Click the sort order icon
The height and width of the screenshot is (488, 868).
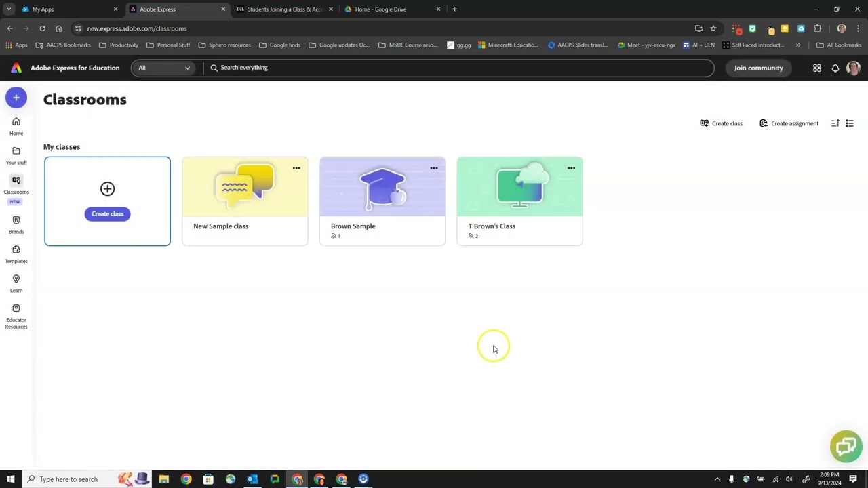click(x=835, y=123)
